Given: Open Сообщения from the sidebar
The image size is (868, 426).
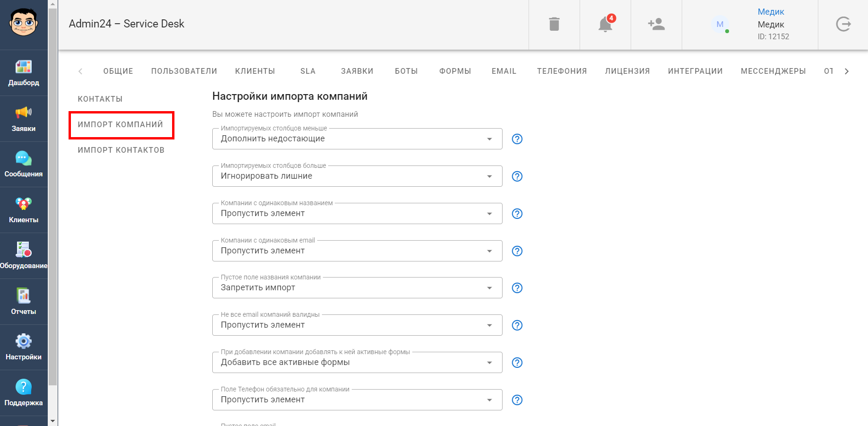Looking at the screenshot, I should (24, 165).
